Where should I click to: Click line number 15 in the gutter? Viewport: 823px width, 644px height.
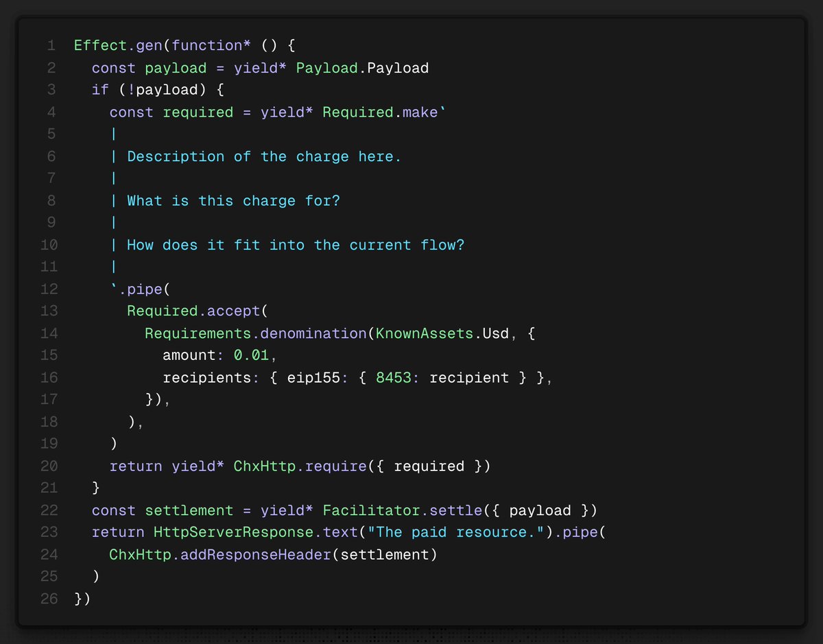pos(48,355)
